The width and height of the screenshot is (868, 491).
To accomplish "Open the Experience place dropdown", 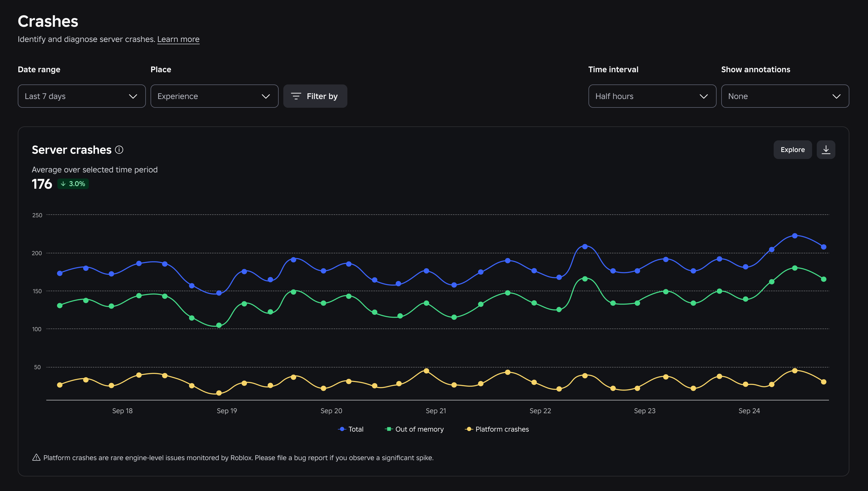I will pyautogui.click(x=214, y=96).
